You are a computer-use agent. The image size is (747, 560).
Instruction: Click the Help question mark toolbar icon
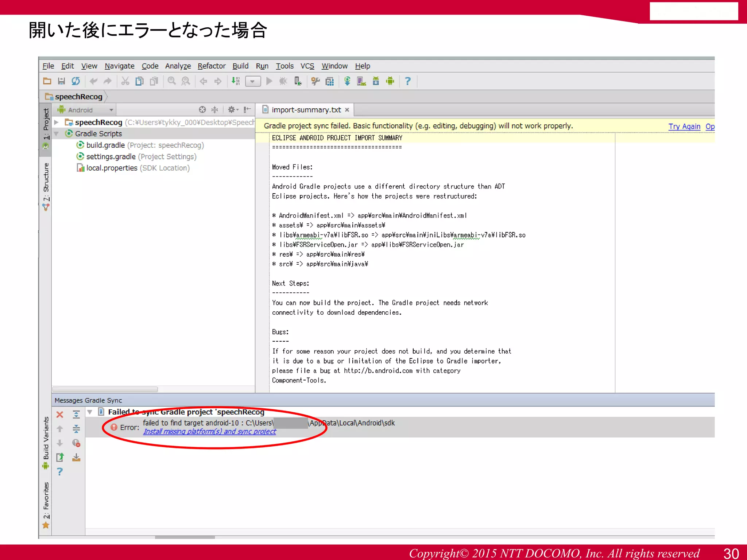point(408,81)
